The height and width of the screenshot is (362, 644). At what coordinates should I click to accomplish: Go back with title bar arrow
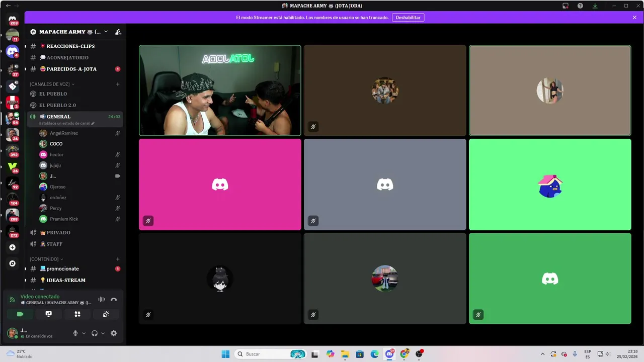(x=8, y=6)
